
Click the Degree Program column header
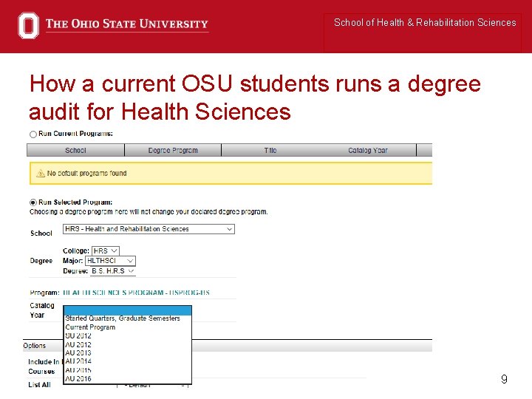pos(173,150)
